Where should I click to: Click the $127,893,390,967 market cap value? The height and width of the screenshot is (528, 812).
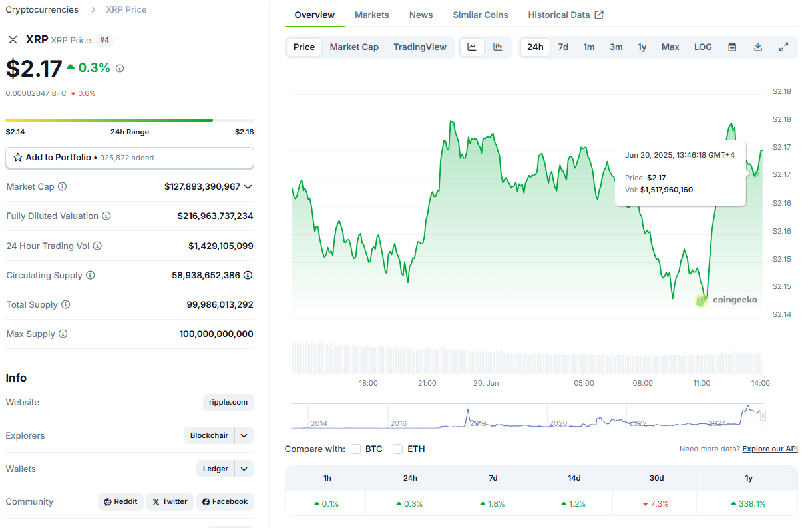click(x=202, y=187)
